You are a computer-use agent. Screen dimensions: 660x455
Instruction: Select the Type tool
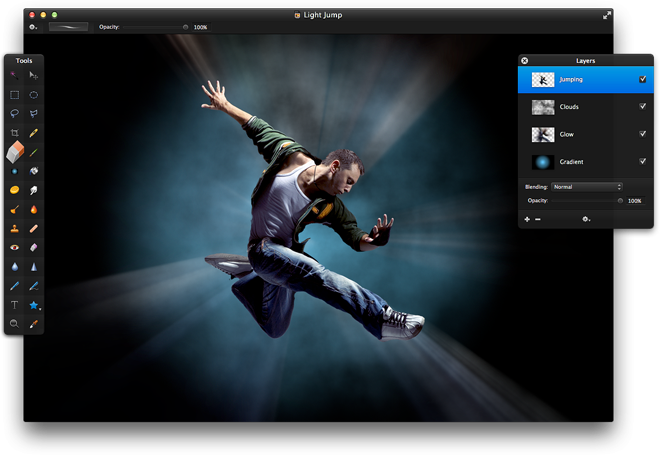14,305
